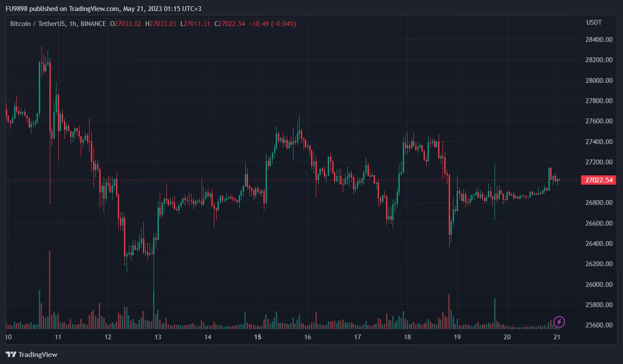Viewport: 623px width, 364px height.
Task: Click the purple lightning bolt icon
Action: [559, 322]
